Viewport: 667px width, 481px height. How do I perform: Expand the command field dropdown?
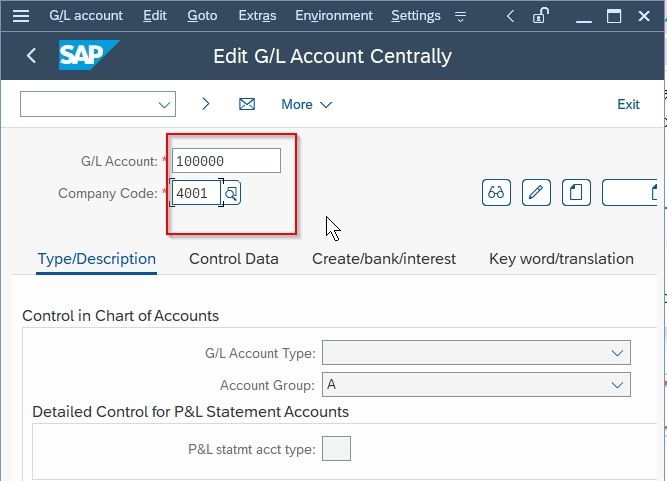tap(164, 105)
